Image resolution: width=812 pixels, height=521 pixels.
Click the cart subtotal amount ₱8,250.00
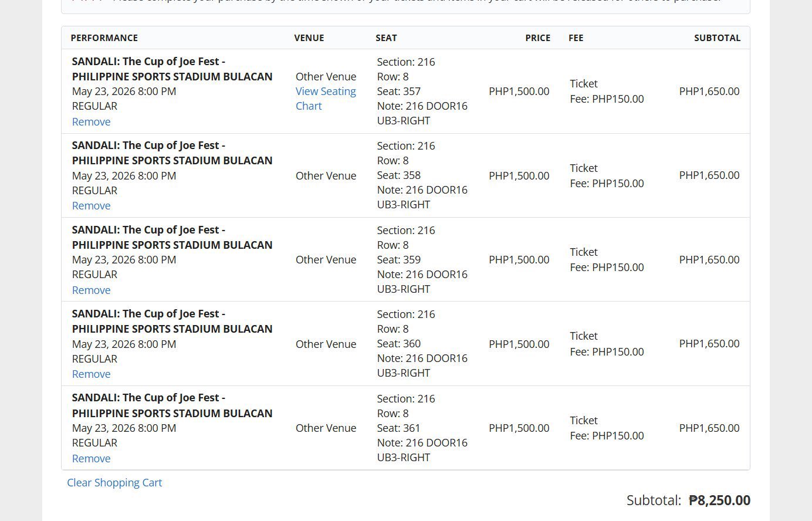point(719,500)
